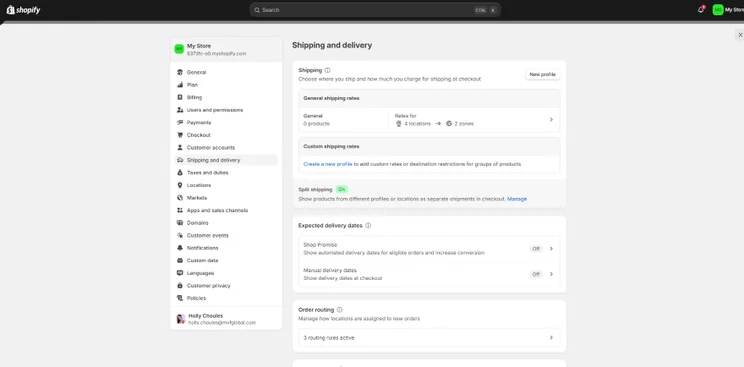Open the 3 routing rules active chevron
Viewport: 744px width, 367px height.
[551, 338]
